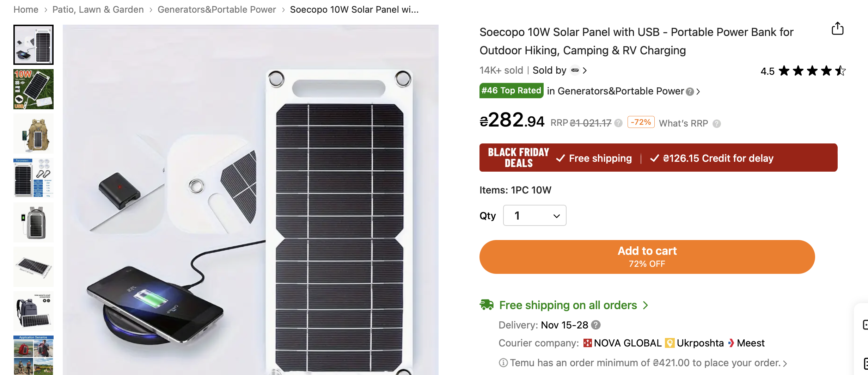
Task: Click help icon beside delivery dates
Action: pos(596,325)
